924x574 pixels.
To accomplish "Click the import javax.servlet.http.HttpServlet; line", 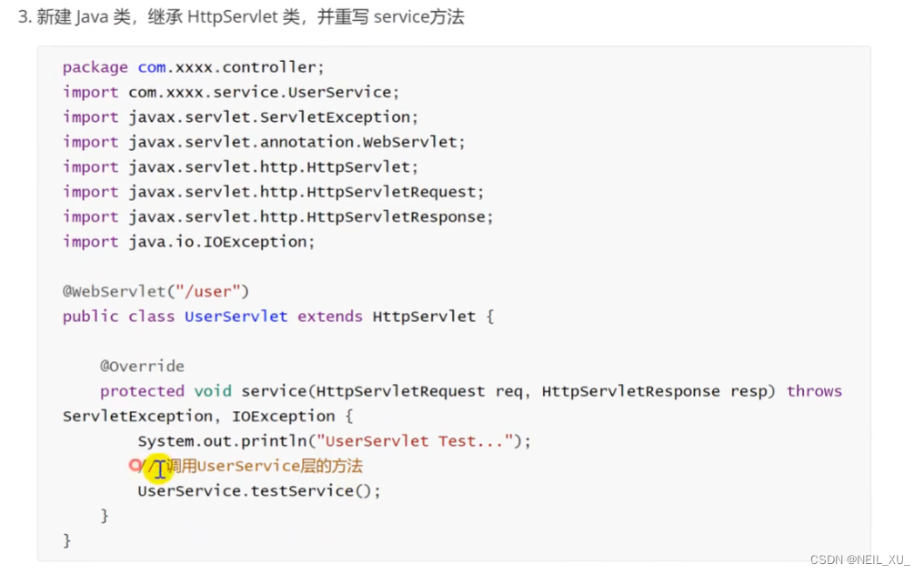I will pyautogui.click(x=240, y=167).
